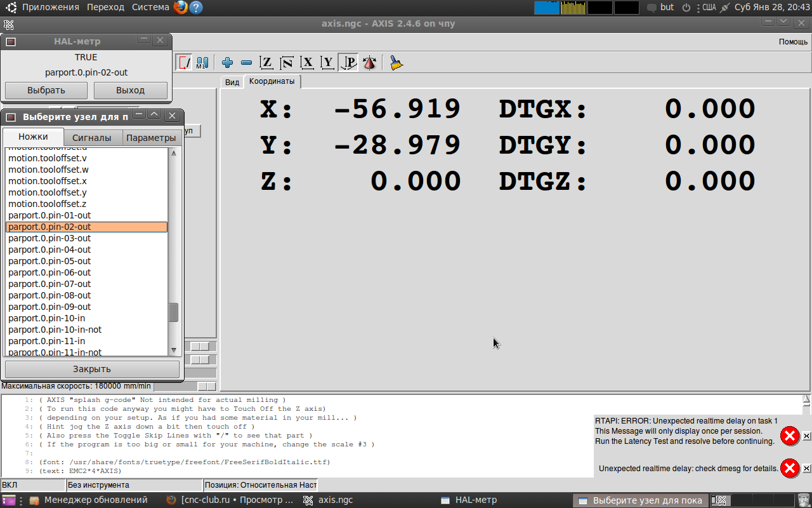Zoom out with the minus icon

[x=247, y=63]
